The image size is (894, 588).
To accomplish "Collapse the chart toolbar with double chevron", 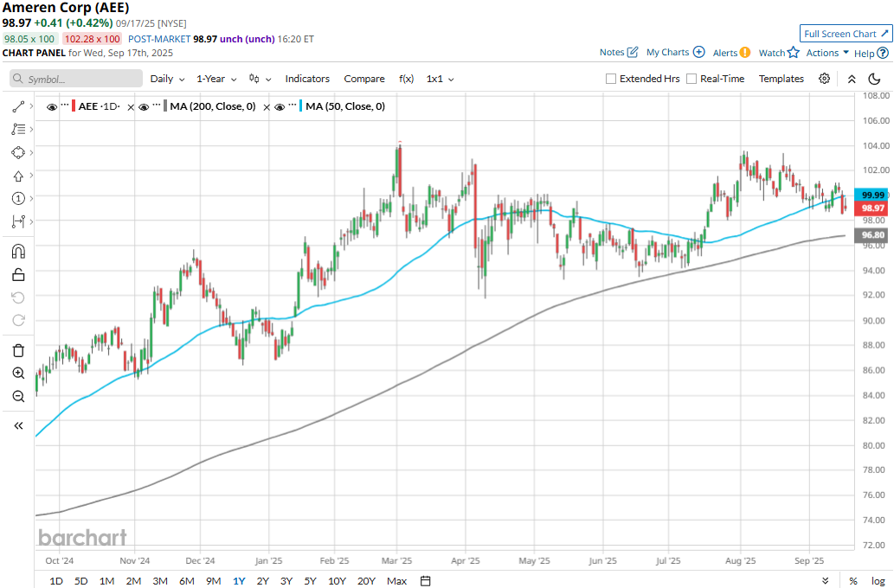I will pyautogui.click(x=852, y=79).
